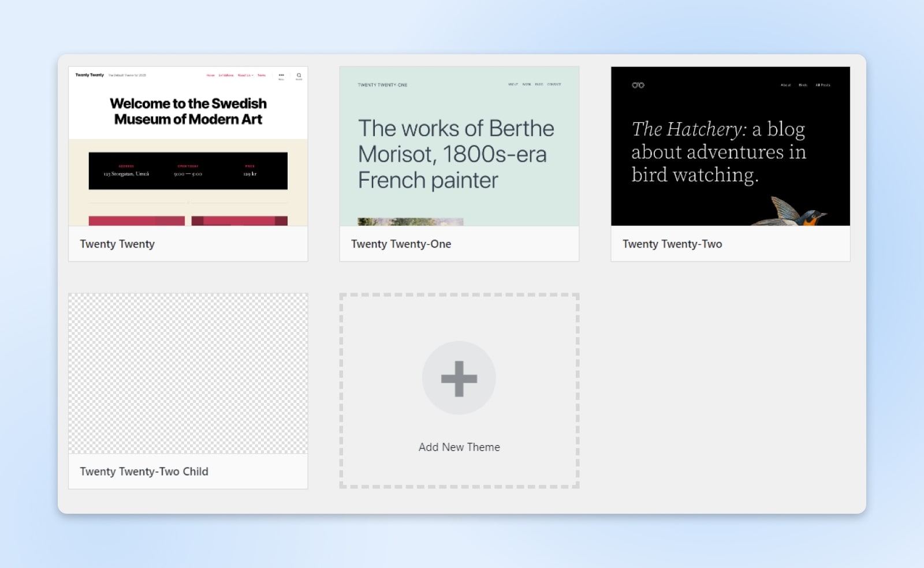
Task: Click the Twenty Twenty-Two Child theme name
Action: (x=144, y=472)
